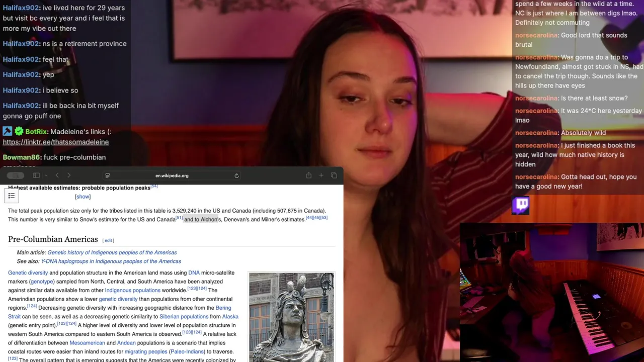
Task: Click BotRix's blue moderator badge
Action: [8, 131]
